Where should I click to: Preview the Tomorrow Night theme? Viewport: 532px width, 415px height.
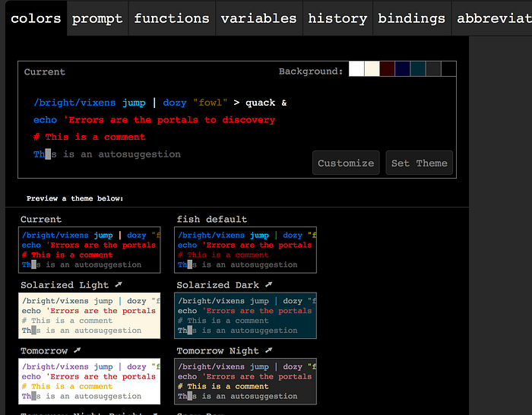point(245,382)
